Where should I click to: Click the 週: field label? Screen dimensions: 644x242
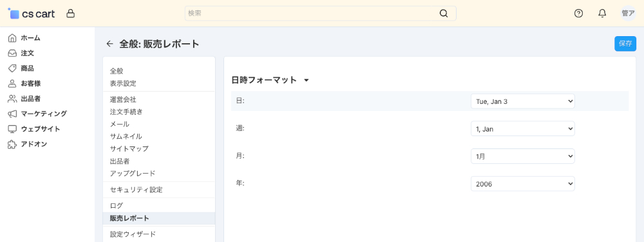pyautogui.click(x=240, y=128)
